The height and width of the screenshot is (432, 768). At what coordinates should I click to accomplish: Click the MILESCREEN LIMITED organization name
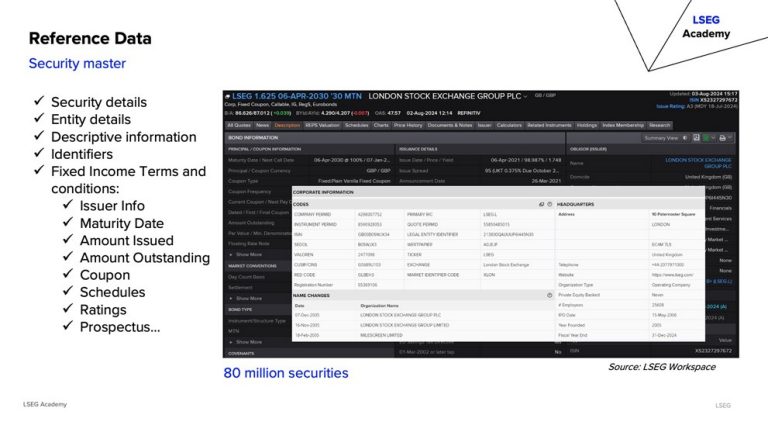coord(381,336)
